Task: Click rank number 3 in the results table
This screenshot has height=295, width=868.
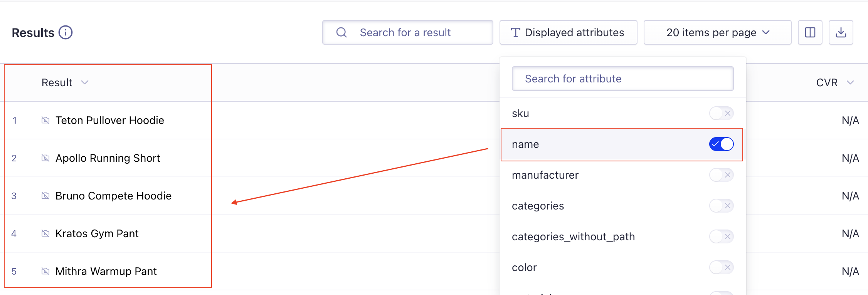Action: (x=14, y=196)
